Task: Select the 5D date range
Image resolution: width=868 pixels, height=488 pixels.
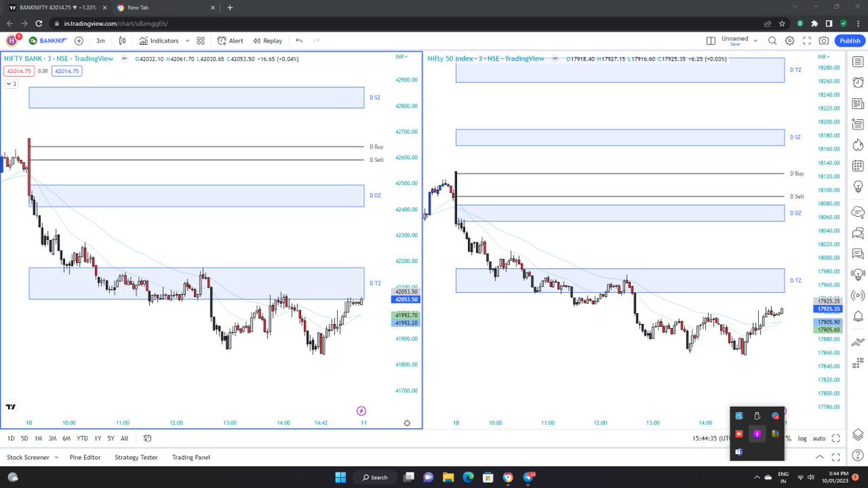Action: pyautogui.click(x=24, y=438)
